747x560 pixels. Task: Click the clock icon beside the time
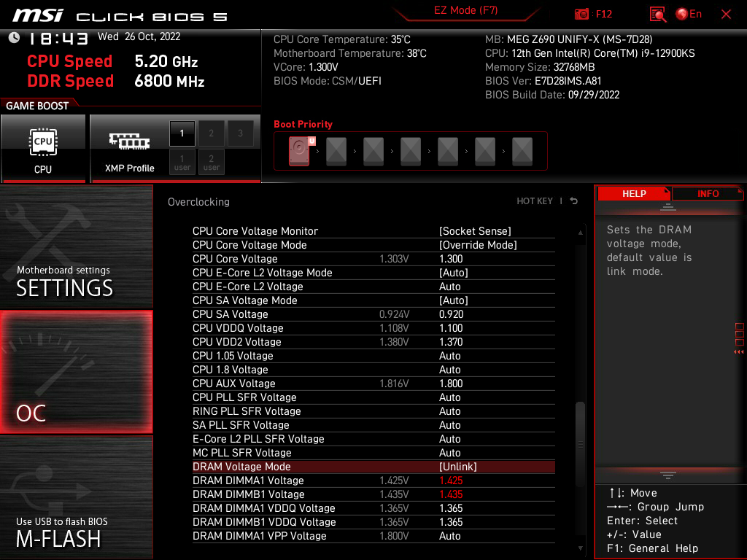coord(14,38)
